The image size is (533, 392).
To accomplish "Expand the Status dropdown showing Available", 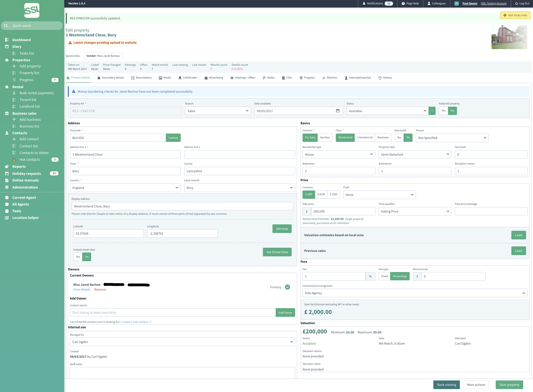I will [x=387, y=111].
